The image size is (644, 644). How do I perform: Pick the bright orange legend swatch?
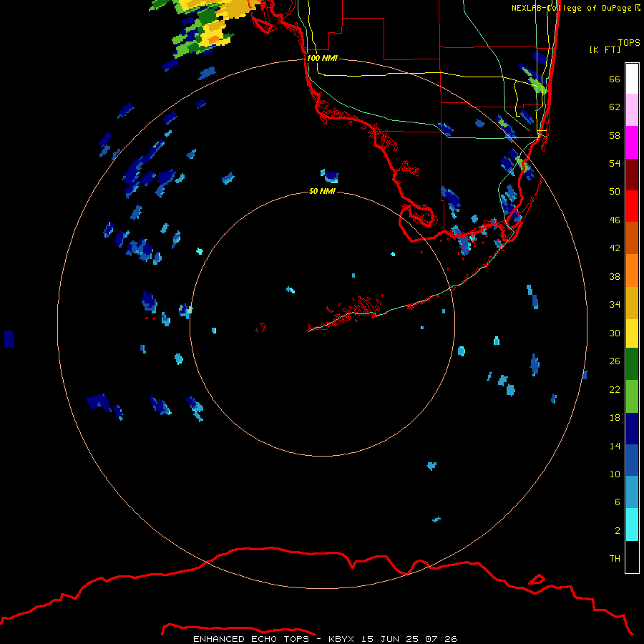click(x=632, y=270)
